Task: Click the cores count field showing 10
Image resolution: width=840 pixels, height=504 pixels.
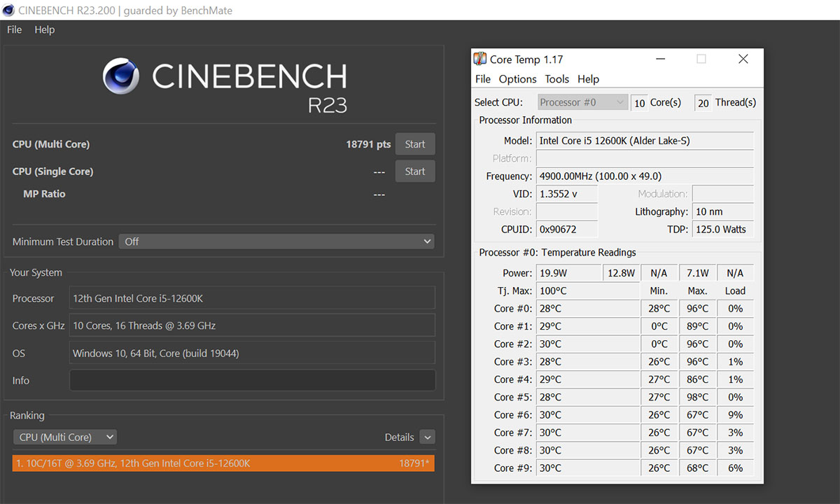Action: [639, 103]
